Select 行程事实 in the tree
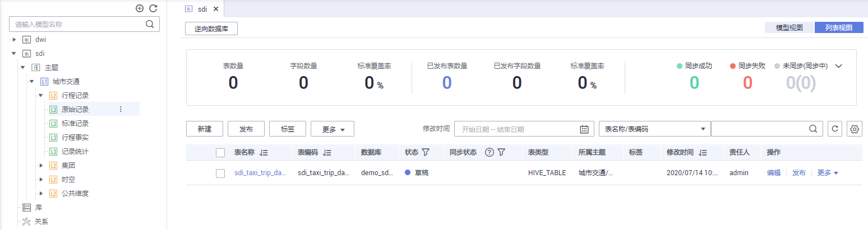 coord(75,138)
